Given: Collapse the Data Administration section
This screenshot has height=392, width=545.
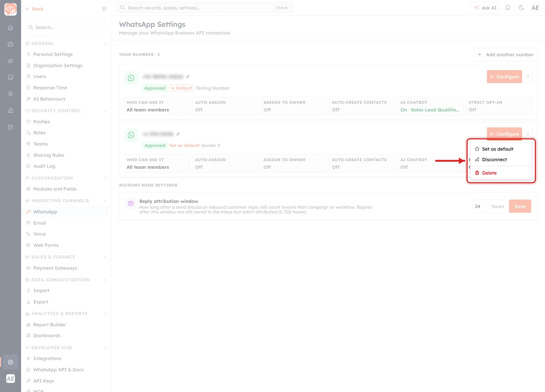Looking at the screenshot, I should tap(105, 280).
